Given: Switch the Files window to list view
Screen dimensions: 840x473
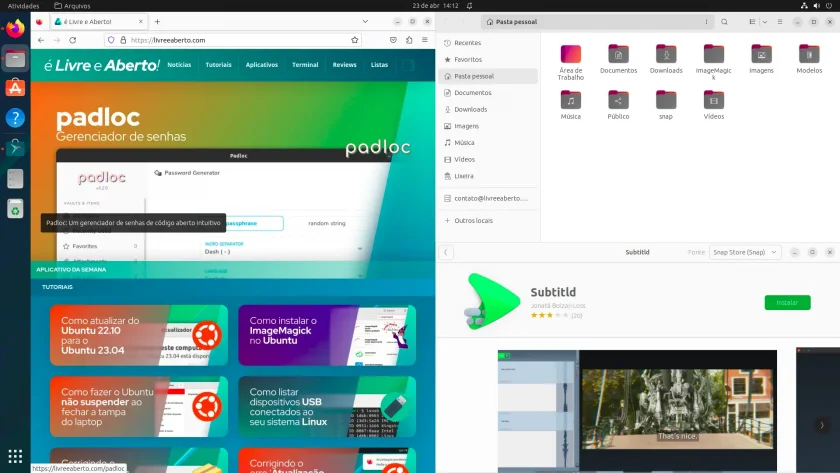Looking at the screenshot, I should pos(752,22).
